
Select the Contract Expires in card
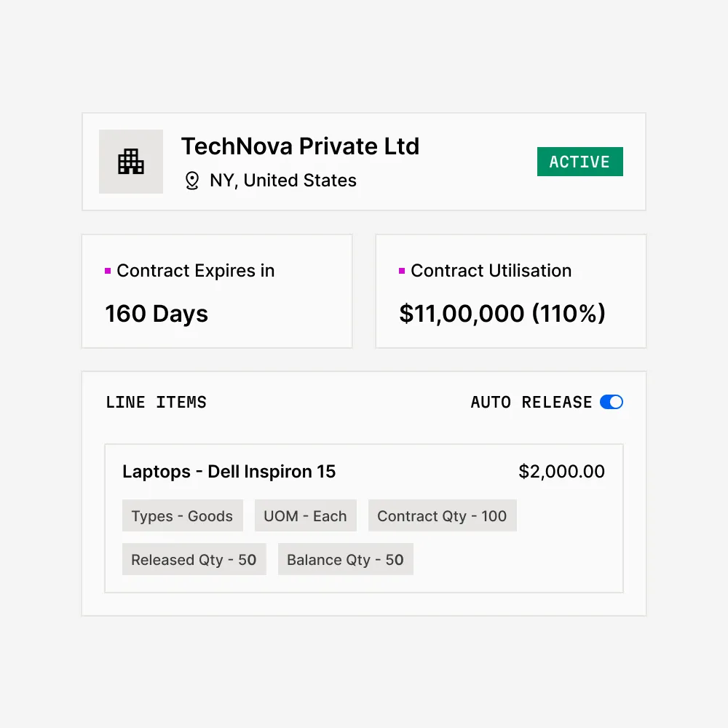click(x=217, y=291)
